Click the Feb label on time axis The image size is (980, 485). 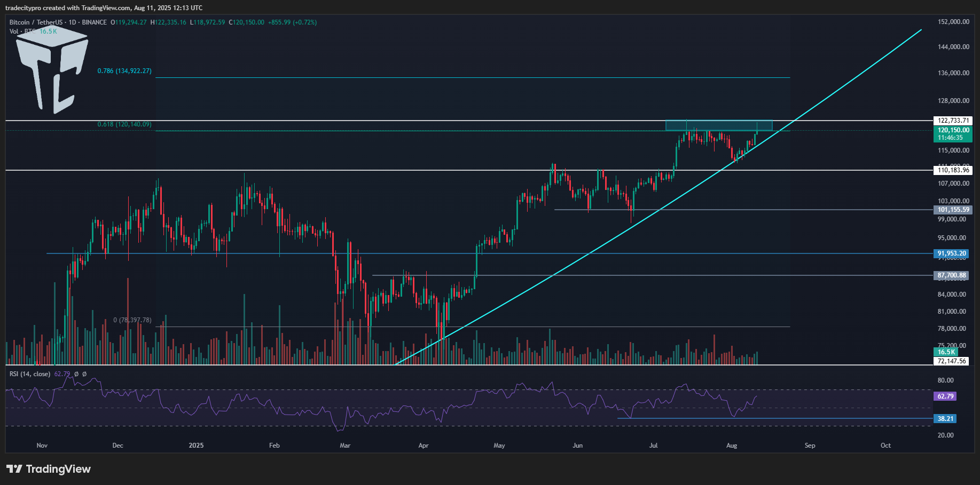275,446
